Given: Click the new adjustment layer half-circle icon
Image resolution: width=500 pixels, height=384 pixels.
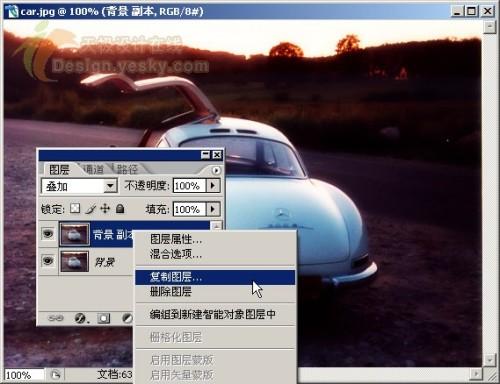Looking at the screenshot, I should [x=127, y=318].
